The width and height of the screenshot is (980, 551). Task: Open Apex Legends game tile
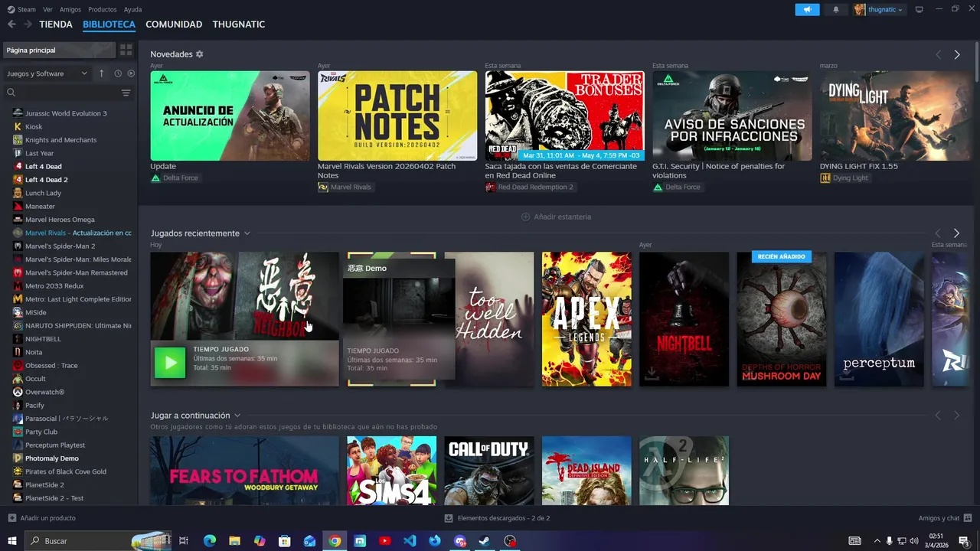pyautogui.click(x=586, y=319)
